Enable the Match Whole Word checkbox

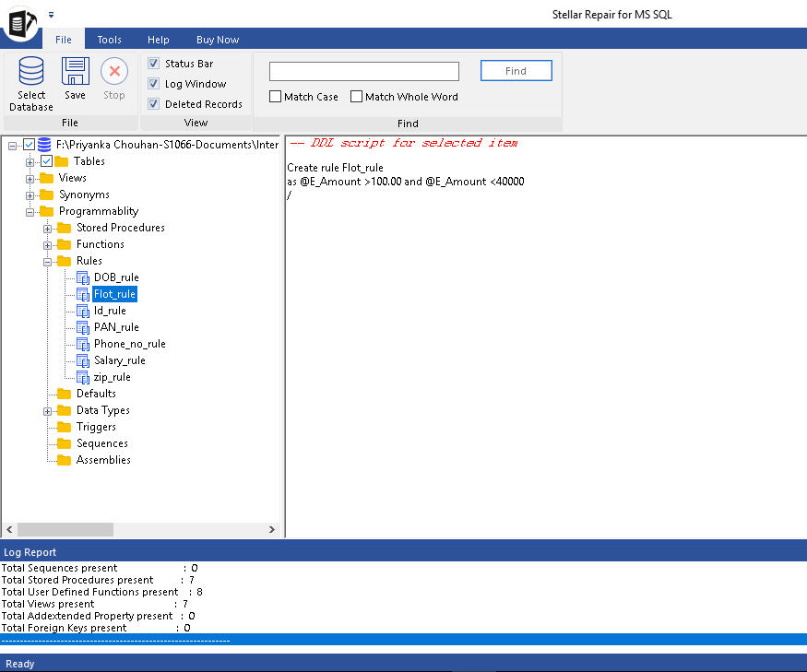coord(356,97)
